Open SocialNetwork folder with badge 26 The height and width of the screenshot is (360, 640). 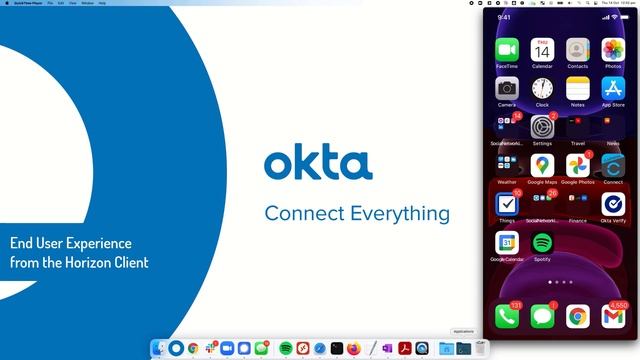(x=542, y=204)
